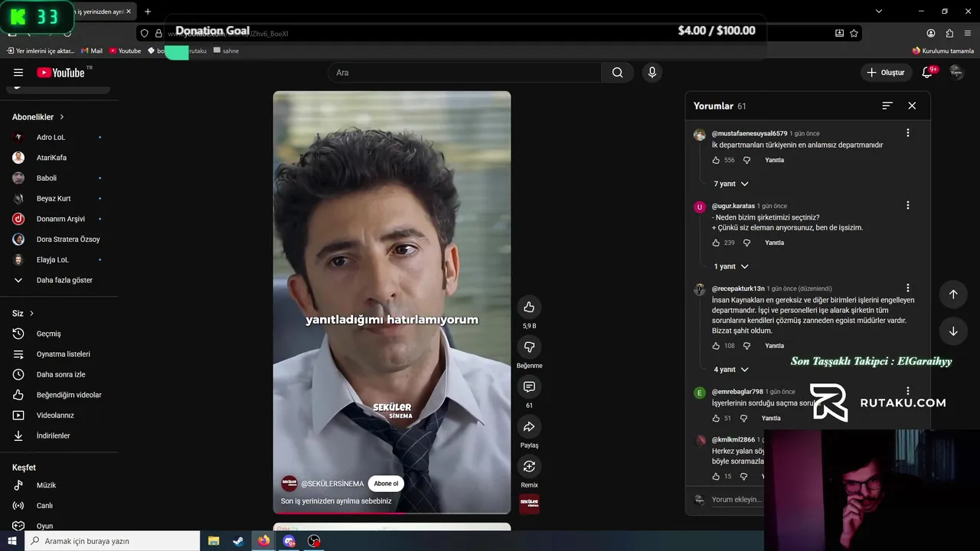
Task: Seek on the Short's red progress bar
Action: pos(392,513)
